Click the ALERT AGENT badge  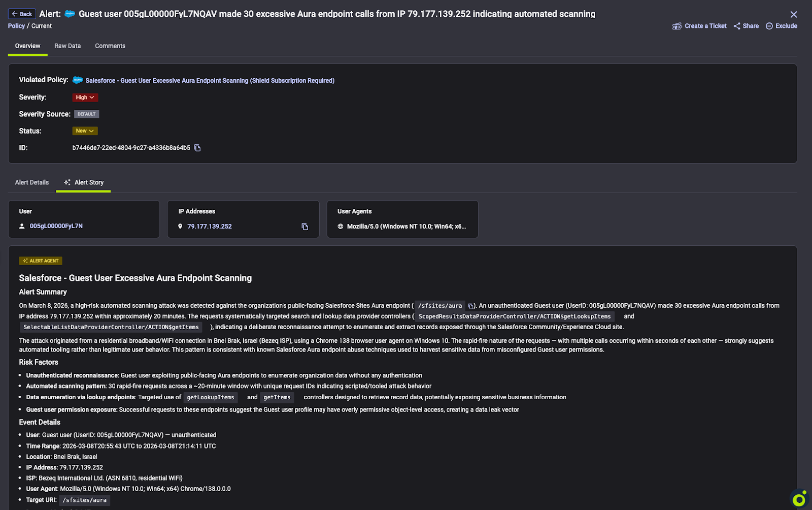(x=41, y=261)
